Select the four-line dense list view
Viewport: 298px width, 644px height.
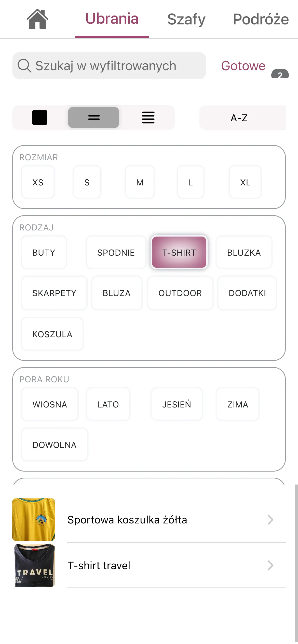pos(148,118)
